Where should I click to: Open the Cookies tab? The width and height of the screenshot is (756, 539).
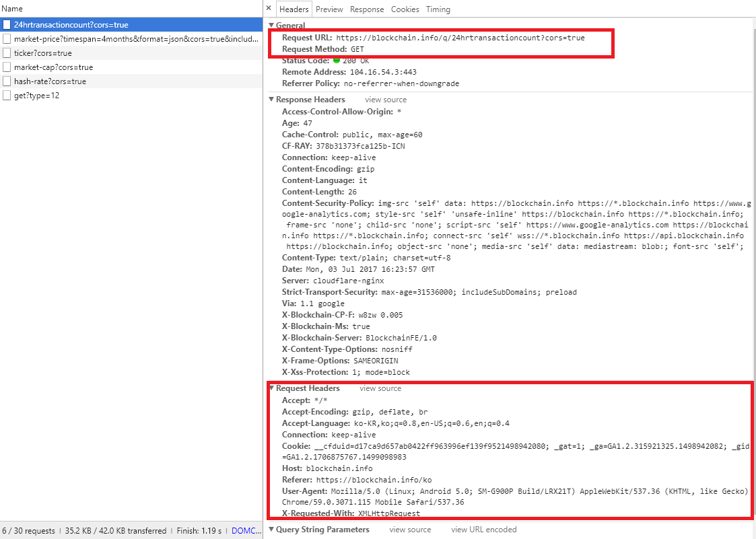(405, 9)
